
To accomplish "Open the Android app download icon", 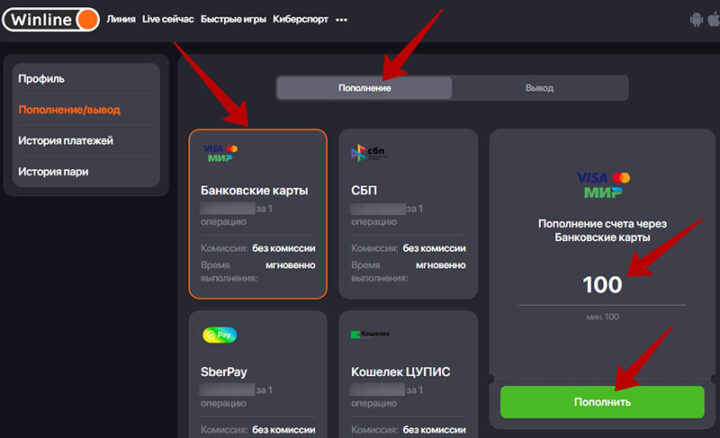I will [696, 19].
